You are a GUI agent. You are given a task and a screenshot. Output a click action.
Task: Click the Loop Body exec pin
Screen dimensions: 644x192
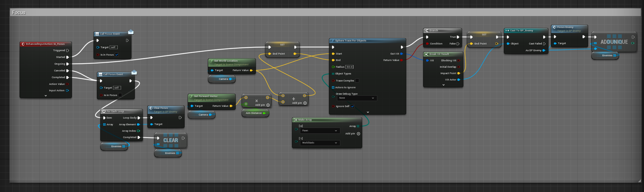pyautogui.click(x=139, y=118)
